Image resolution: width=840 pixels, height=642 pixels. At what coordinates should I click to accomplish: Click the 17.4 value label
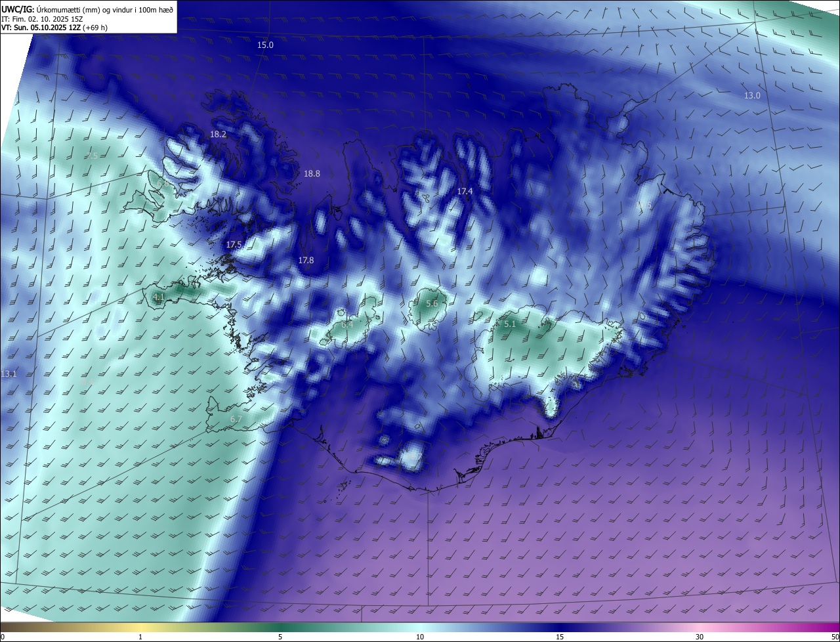465,191
